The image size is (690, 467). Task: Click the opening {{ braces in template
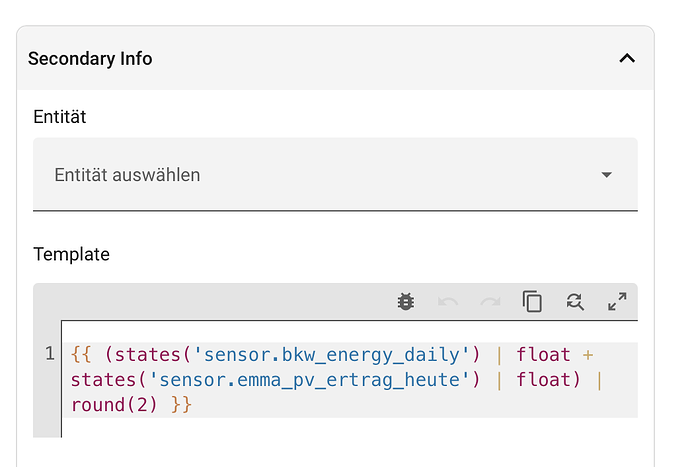coord(81,355)
